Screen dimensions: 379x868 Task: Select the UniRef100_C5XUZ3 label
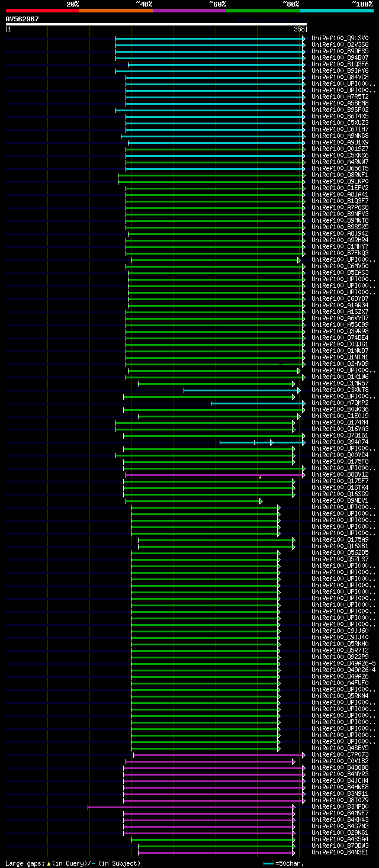(340, 123)
